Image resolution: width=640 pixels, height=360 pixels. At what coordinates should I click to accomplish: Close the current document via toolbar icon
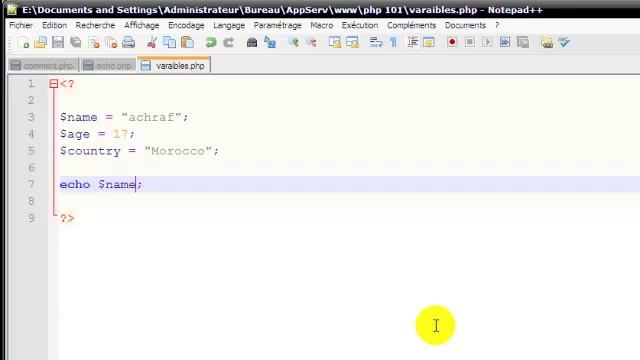click(94, 42)
